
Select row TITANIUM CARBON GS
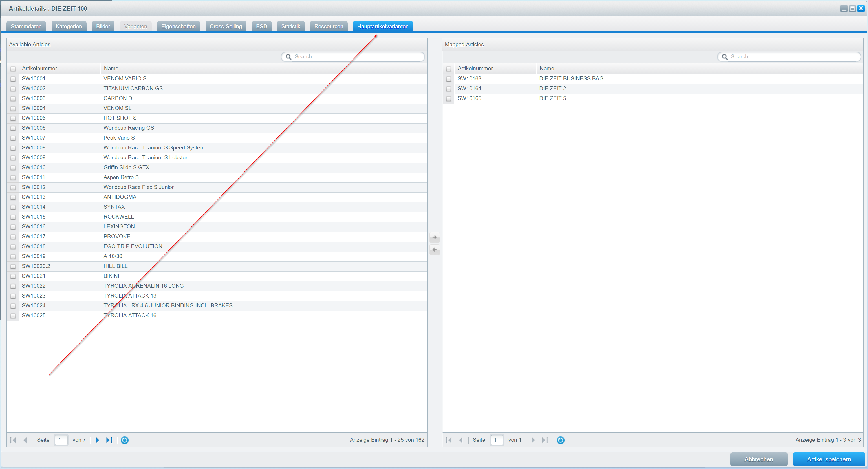click(217, 89)
